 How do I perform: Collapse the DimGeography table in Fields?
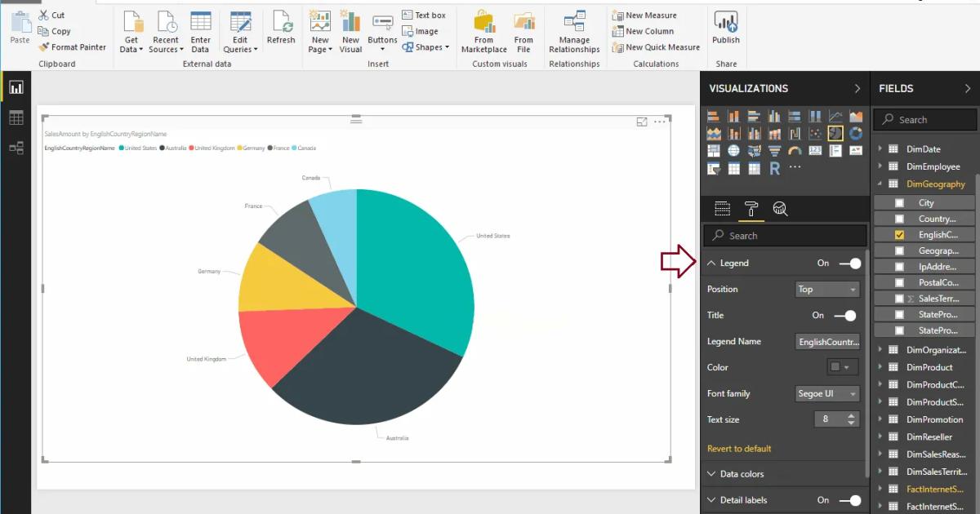pyautogui.click(x=878, y=184)
